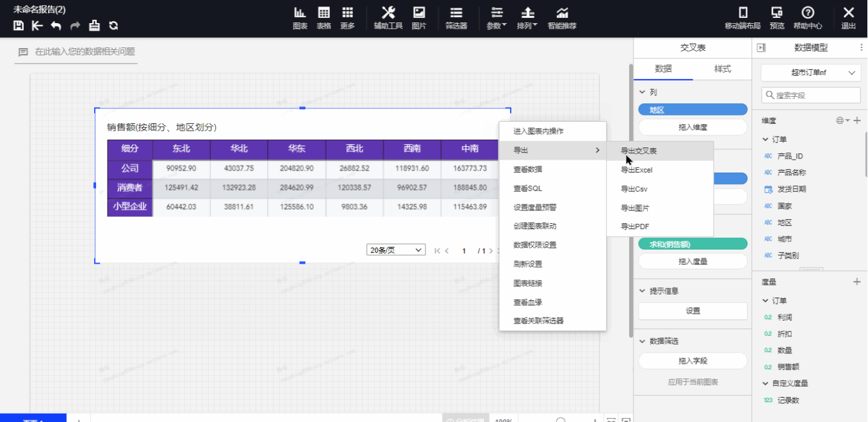Switch to the 样式 style tab
This screenshot has width=868, height=422.
tap(723, 69)
